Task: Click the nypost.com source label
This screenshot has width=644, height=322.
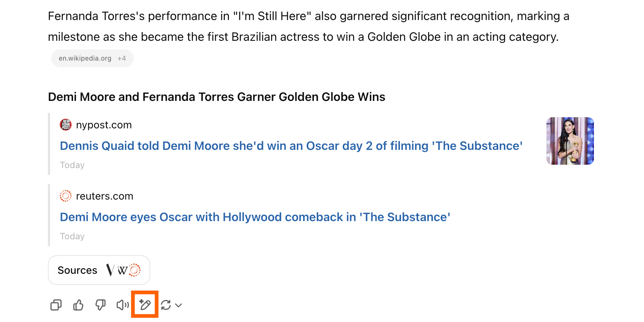Action: point(104,125)
